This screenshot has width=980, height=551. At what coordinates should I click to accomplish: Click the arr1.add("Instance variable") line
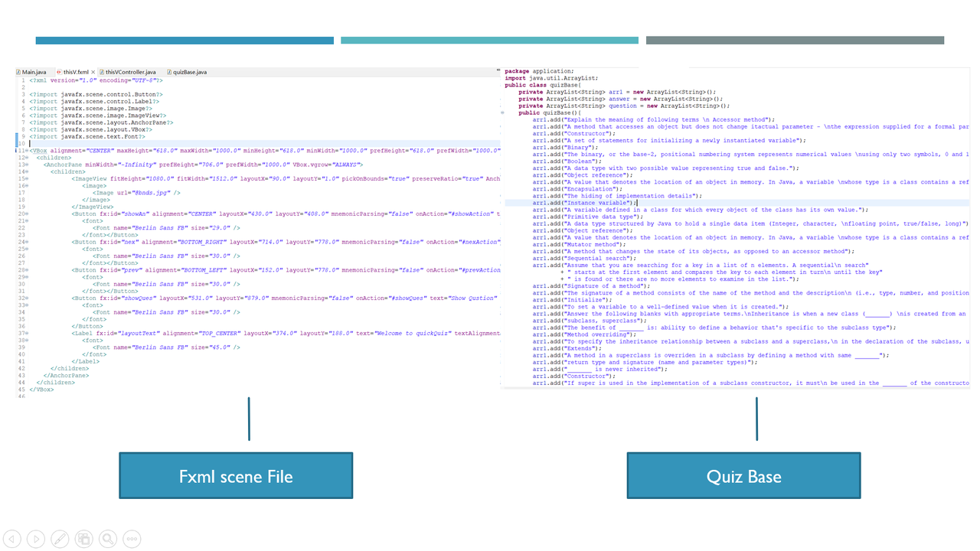click(x=585, y=203)
